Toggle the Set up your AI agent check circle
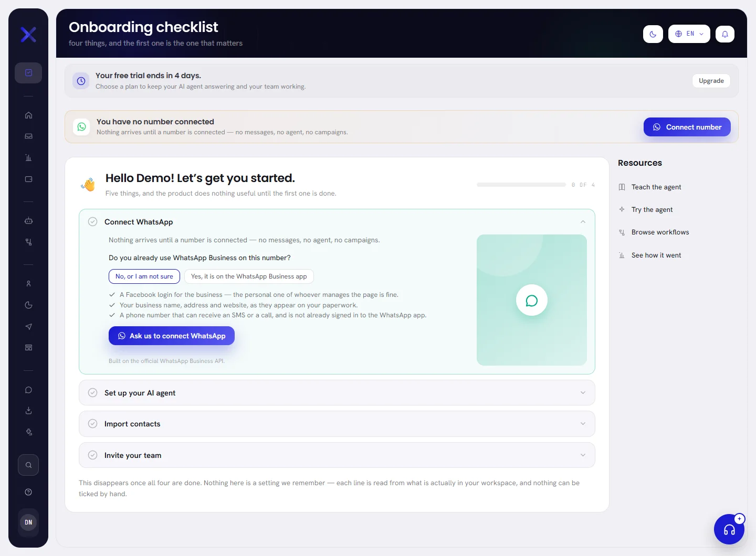The image size is (756, 556). (93, 393)
